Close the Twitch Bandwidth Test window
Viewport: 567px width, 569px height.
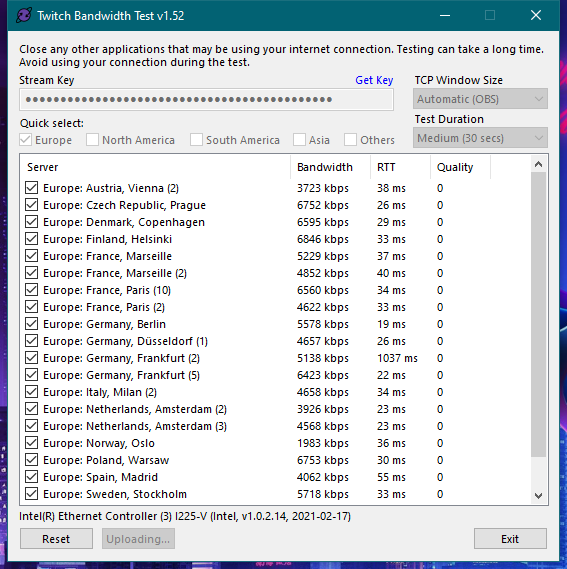click(536, 16)
